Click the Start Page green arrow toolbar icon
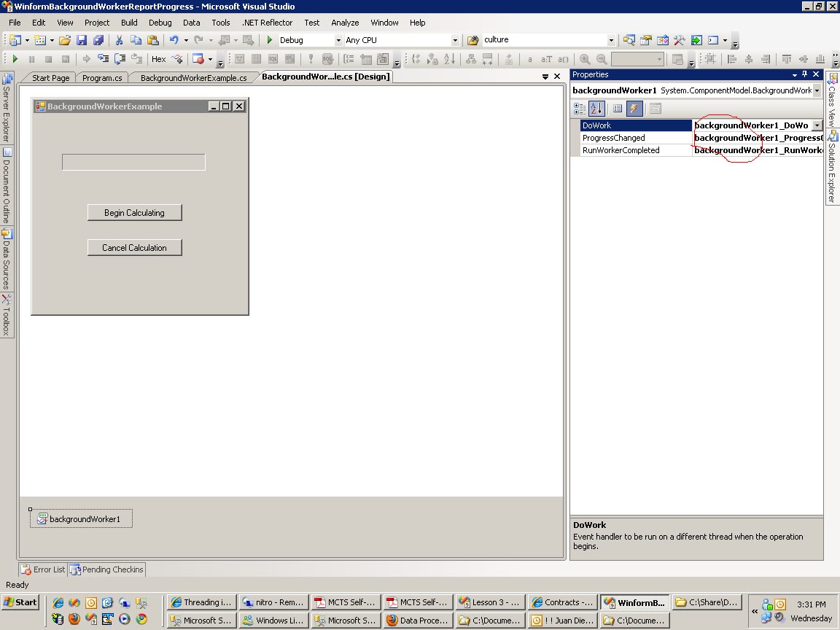The image size is (840, 630). [696, 40]
